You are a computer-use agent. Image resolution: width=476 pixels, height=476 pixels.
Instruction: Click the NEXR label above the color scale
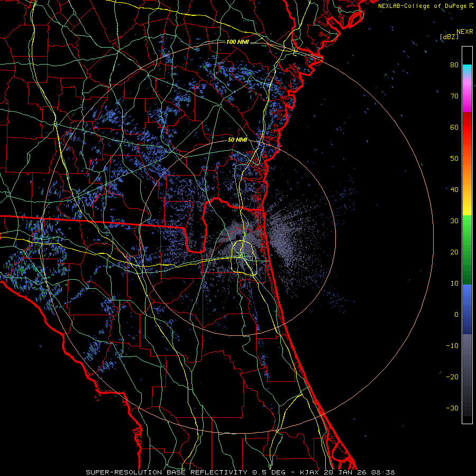pos(464,32)
